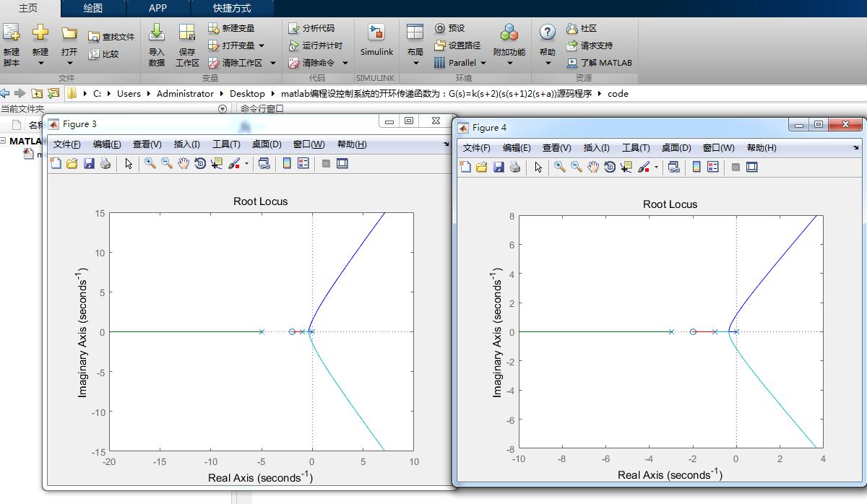Click Save icon in Figure 3 toolbar
Screen dimensions: 867x504
[89, 164]
